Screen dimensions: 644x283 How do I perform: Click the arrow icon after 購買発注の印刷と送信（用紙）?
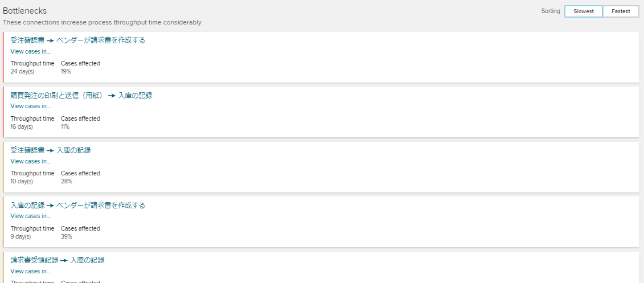[112, 96]
